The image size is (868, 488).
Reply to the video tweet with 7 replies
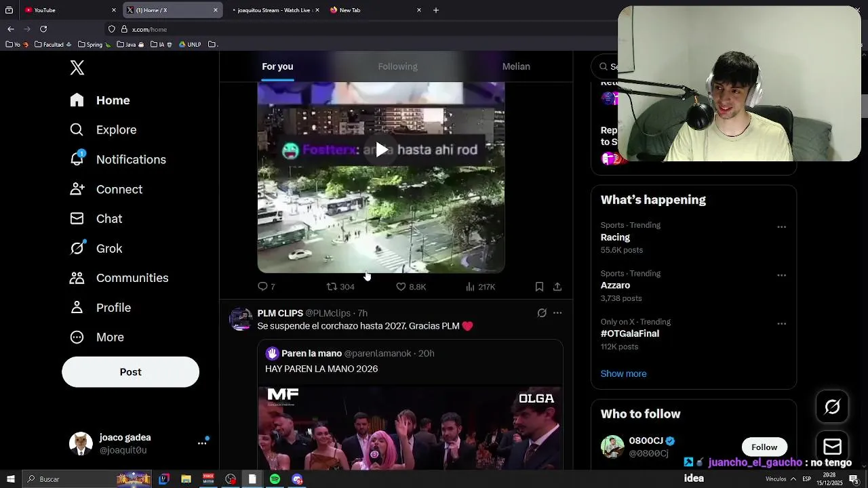[x=266, y=287]
